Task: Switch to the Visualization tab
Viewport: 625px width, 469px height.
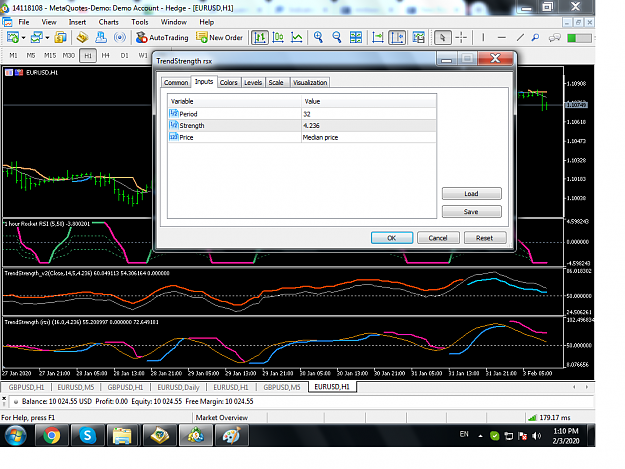Action: (x=310, y=82)
